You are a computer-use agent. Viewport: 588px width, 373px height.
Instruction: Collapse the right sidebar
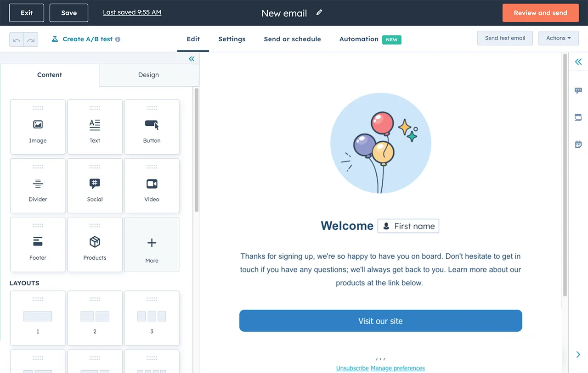tap(578, 61)
